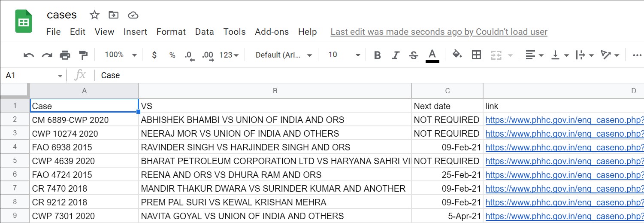The width and height of the screenshot is (644, 223).
Task: Toggle Strikethrough formatting
Action: 414,55
